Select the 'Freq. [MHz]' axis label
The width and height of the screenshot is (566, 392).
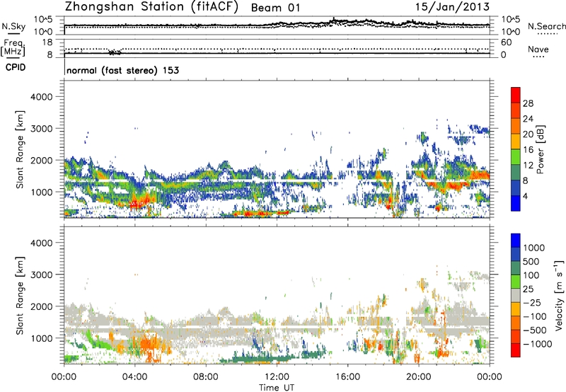13,47
